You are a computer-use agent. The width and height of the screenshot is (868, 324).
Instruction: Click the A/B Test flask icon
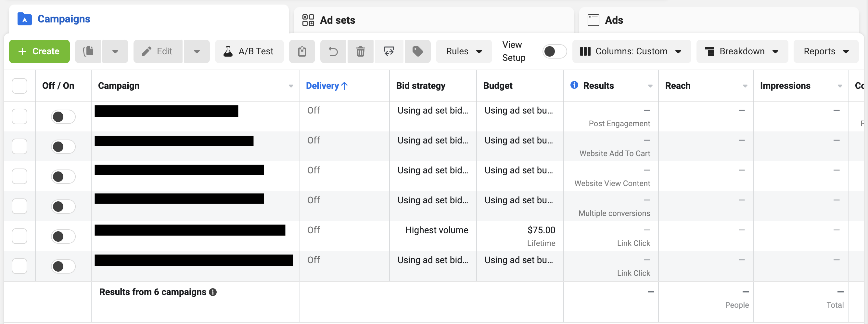228,51
